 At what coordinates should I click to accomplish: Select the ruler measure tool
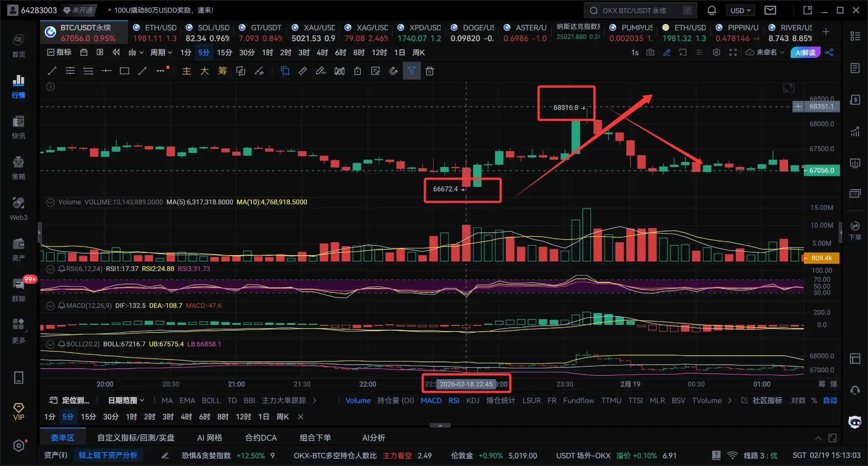pos(303,71)
